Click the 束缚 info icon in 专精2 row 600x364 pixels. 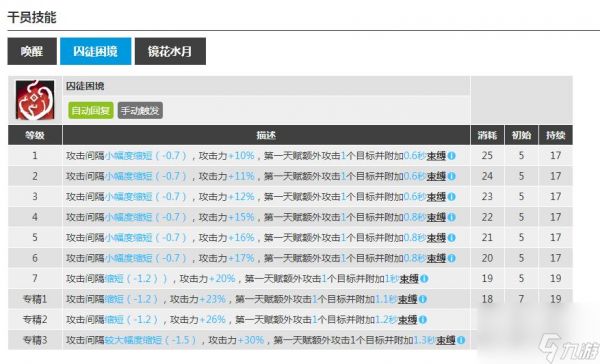point(422,320)
